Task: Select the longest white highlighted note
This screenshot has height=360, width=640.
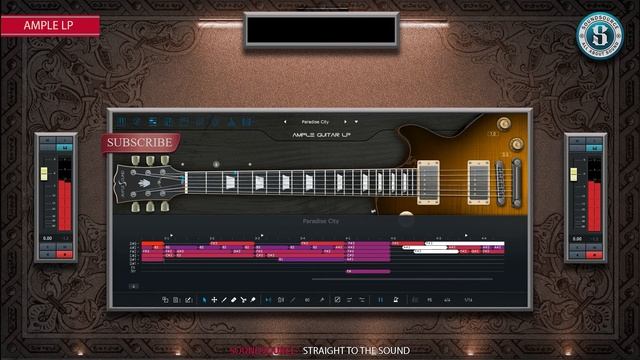Action: click(464, 243)
